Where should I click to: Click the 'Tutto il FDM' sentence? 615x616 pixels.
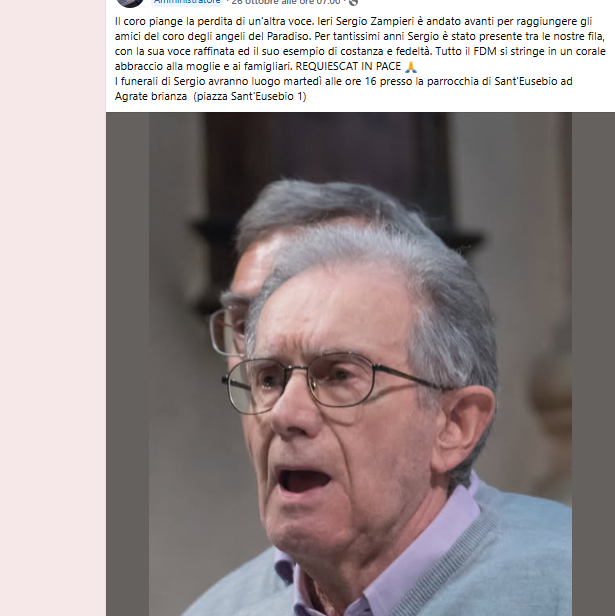(x=521, y=51)
